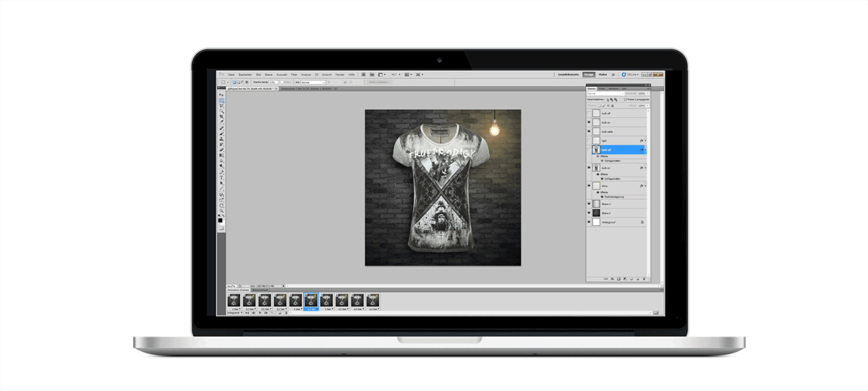Add a layer mask via panel icon
The height and width of the screenshot is (391, 868).
(618, 279)
